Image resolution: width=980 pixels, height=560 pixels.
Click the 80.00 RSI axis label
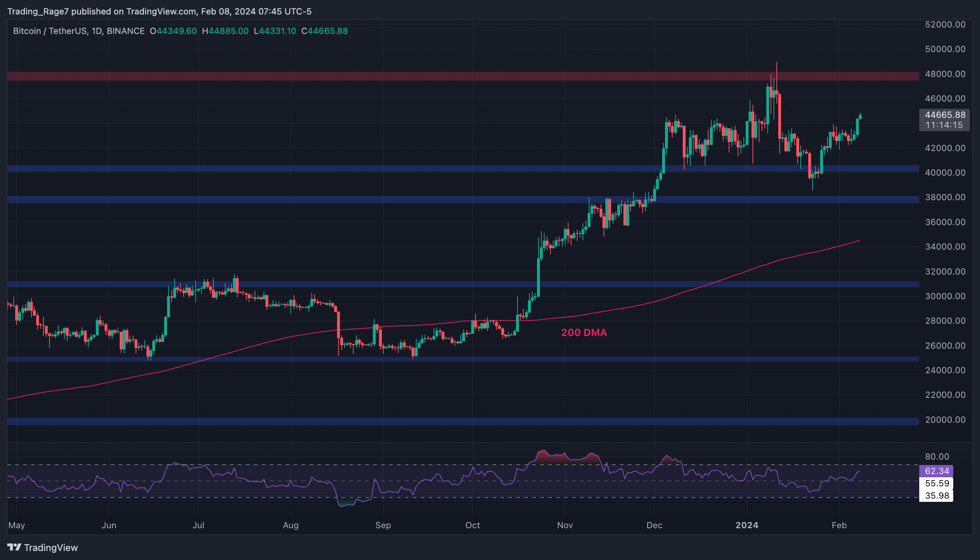tap(937, 457)
